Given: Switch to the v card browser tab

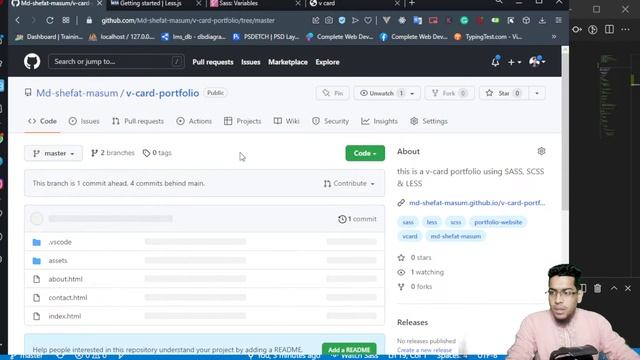Looking at the screenshot, I should [x=354, y=4].
